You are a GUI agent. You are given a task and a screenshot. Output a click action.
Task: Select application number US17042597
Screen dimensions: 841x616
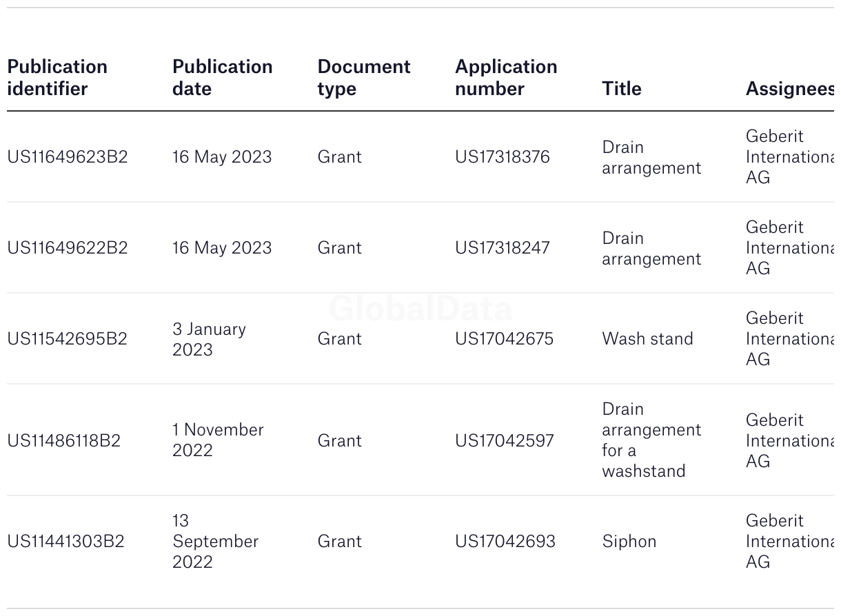pyautogui.click(x=504, y=441)
